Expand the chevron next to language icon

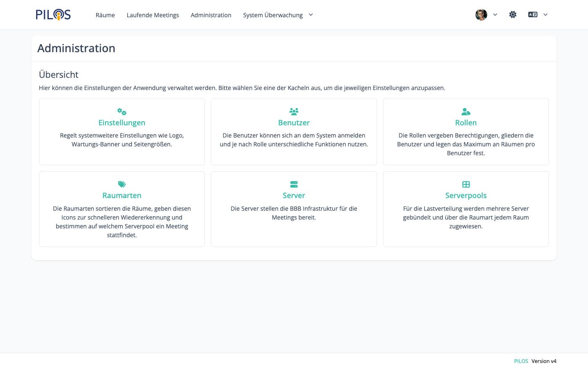(546, 15)
